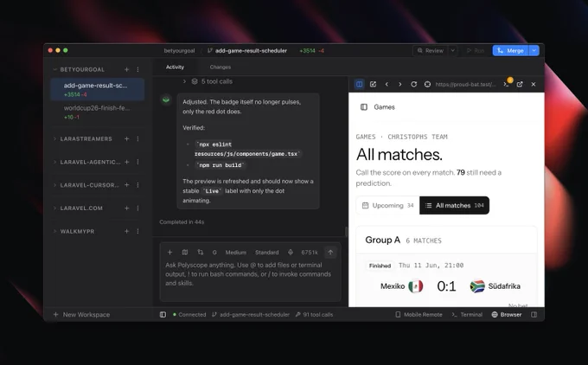The width and height of the screenshot is (588, 365).
Task: Open LARASTREAMERS more options menu
Action: 137,138
